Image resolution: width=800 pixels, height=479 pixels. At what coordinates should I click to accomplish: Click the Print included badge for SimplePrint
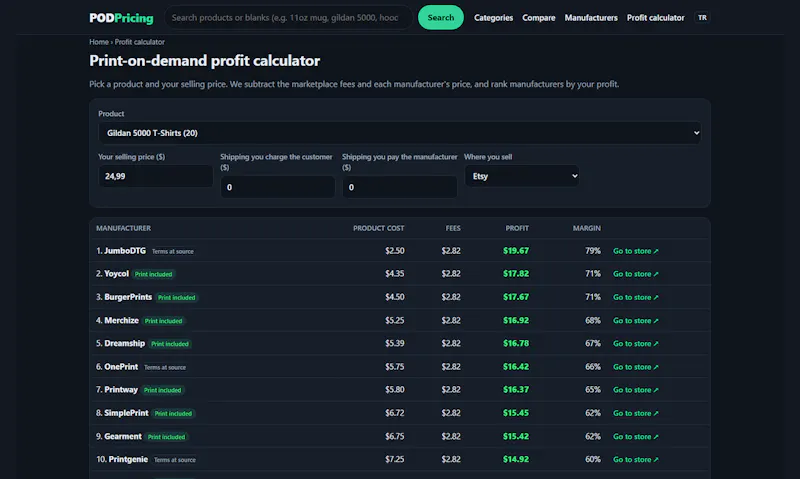coord(173,414)
